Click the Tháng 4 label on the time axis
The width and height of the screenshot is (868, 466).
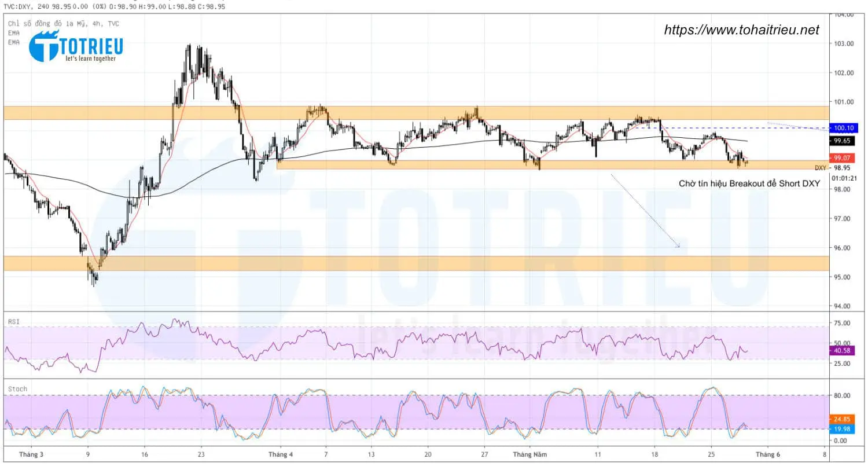(281, 454)
